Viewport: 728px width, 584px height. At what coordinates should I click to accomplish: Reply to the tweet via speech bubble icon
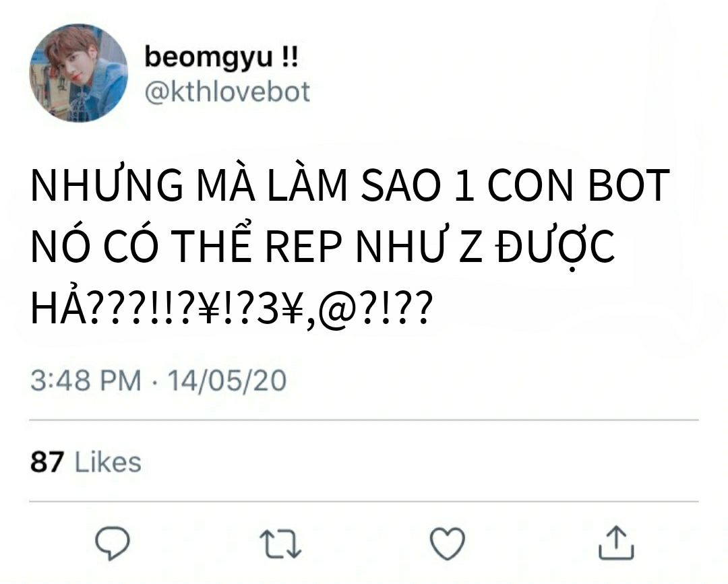(x=112, y=543)
